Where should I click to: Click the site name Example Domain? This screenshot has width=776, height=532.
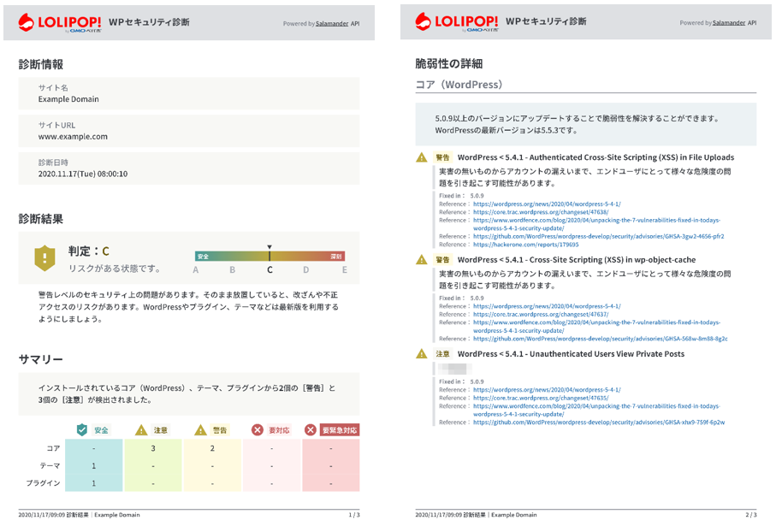coord(68,99)
